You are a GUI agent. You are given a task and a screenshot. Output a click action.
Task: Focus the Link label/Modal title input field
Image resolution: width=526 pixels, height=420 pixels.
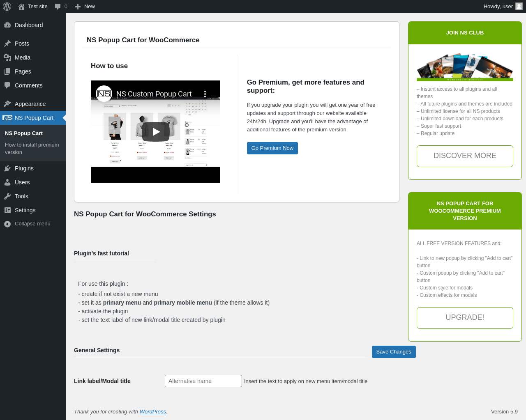pos(203,381)
